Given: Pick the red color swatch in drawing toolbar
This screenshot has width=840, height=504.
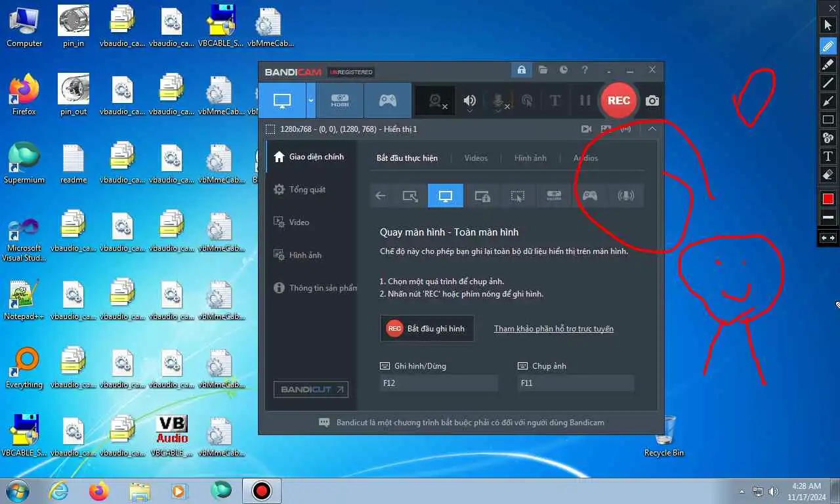Looking at the screenshot, I should click(828, 199).
